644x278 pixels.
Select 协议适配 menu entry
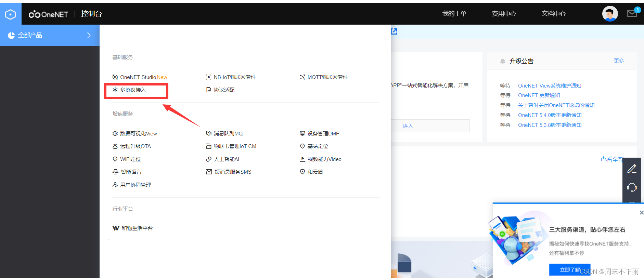[224, 90]
